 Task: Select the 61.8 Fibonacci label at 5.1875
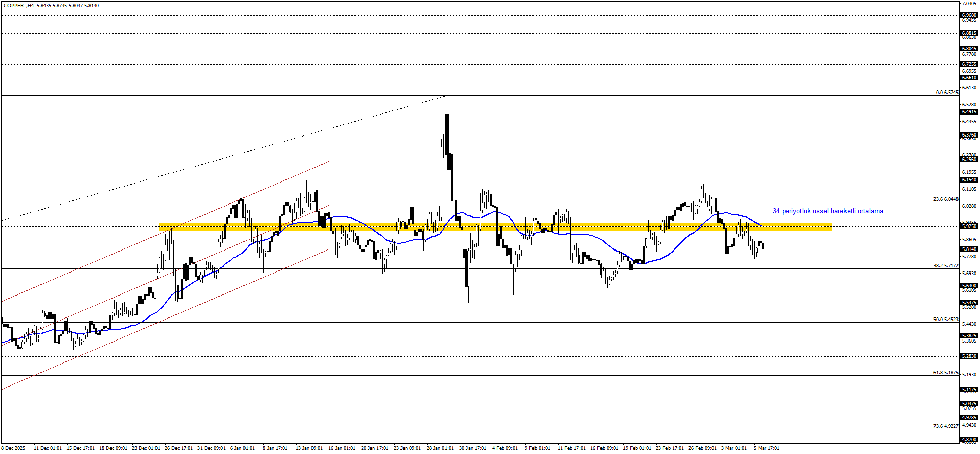point(945,373)
